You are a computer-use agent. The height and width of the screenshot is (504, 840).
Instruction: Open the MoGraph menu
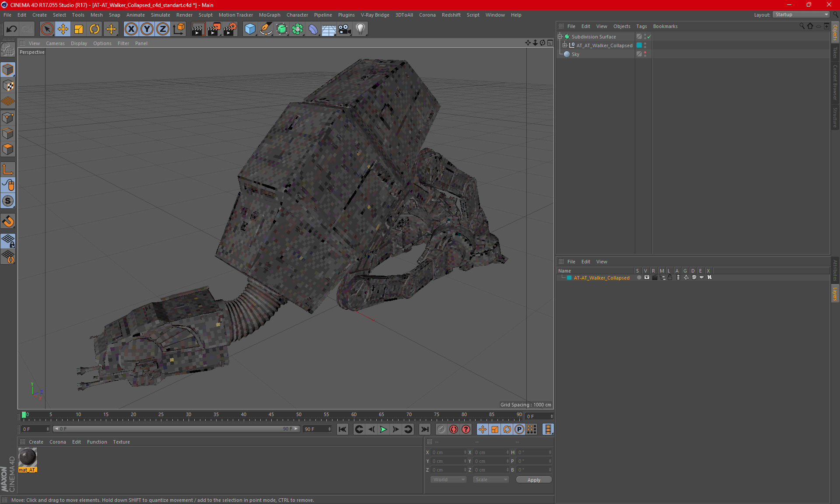pos(269,15)
